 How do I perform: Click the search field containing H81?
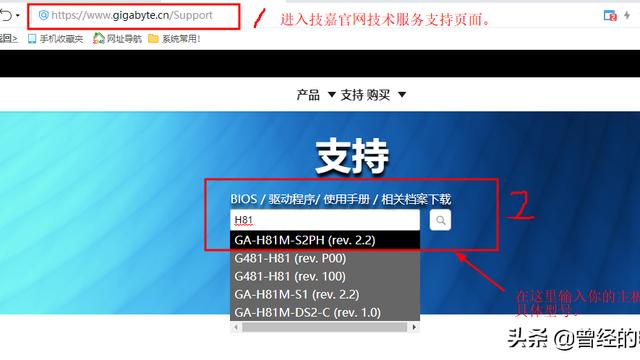[x=325, y=220]
